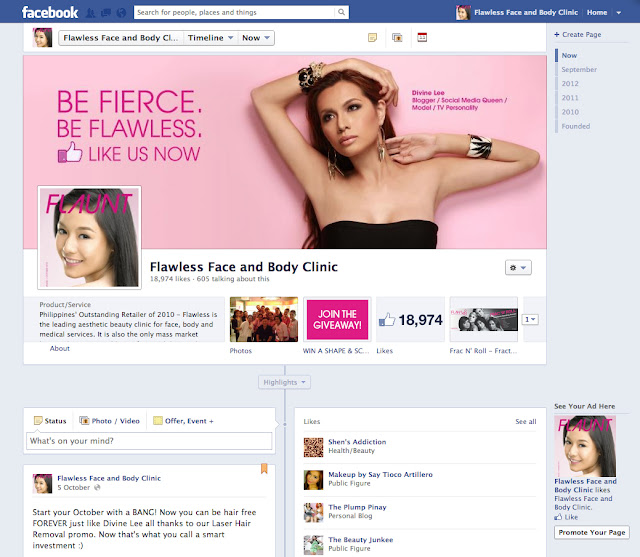The height and width of the screenshot is (557, 640).
Task: Open the Frac N' Roll app thumbnail
Action: click(484, 320)
